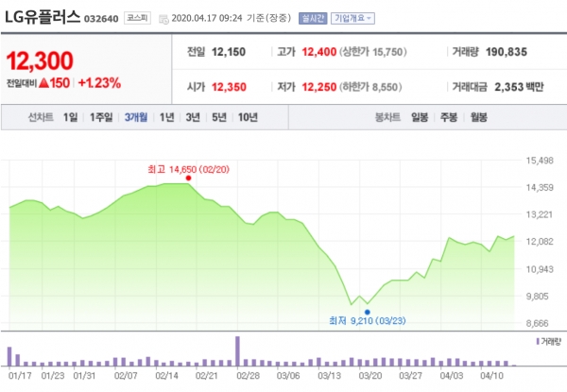Open the 기업개요 dropdown
Viewport: 567px width, 392px height.
pyautogui.click(x=352, y=19)
